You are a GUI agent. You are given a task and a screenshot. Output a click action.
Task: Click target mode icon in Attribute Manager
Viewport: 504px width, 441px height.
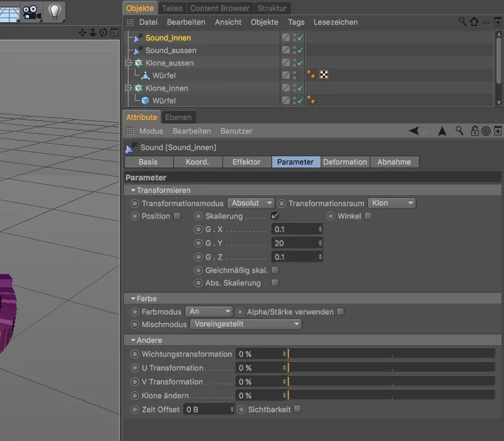(x=486, y=131)
